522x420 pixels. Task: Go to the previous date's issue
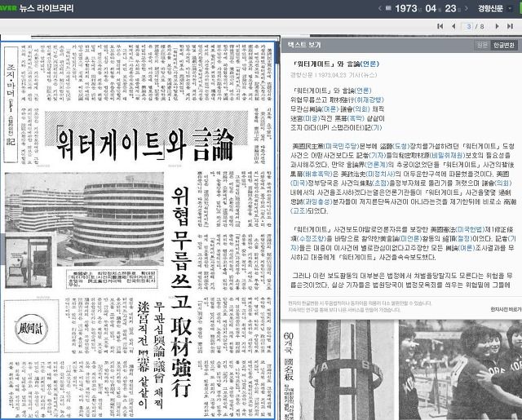(x=380, y=8)
